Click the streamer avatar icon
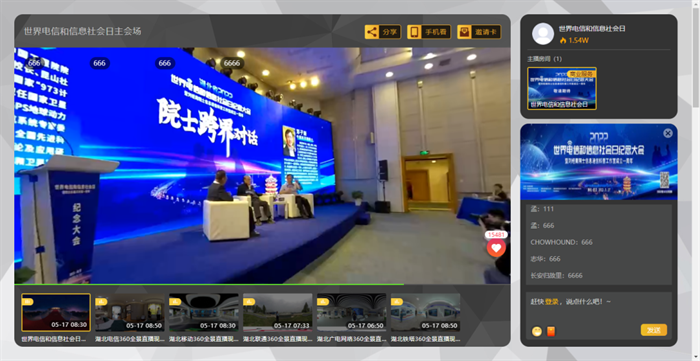Viewport: 700px width, 361px height. click(543, 34)
